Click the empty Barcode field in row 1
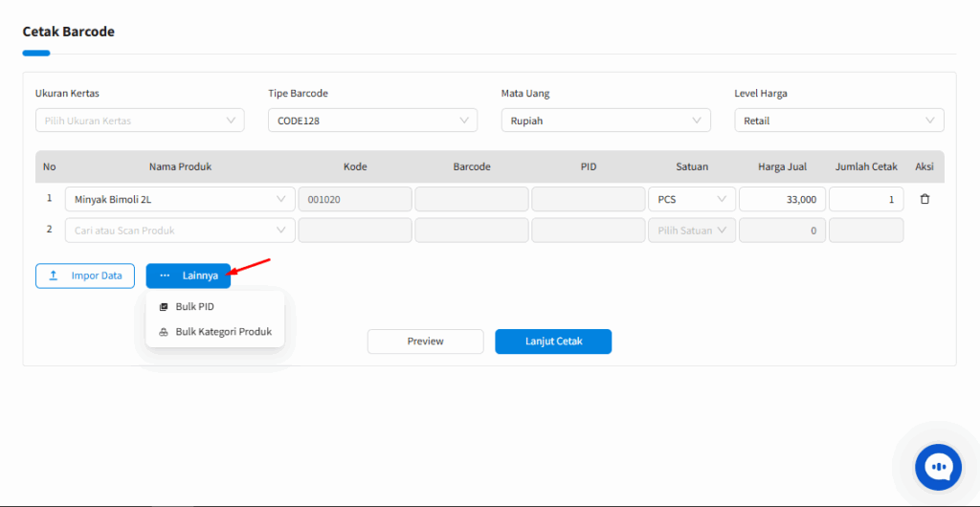 472,199
